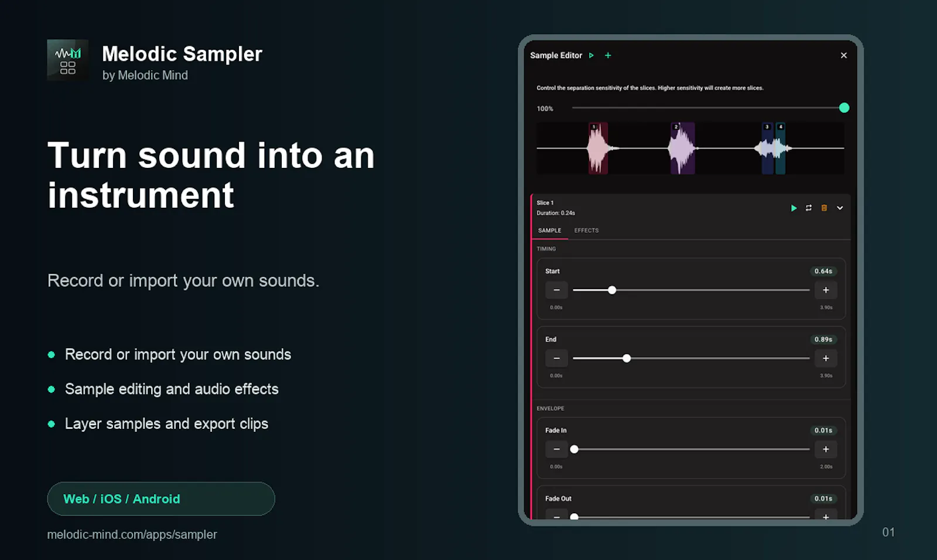
Task: Click the Web / iOS / Android button
Action: click(161, 499)
